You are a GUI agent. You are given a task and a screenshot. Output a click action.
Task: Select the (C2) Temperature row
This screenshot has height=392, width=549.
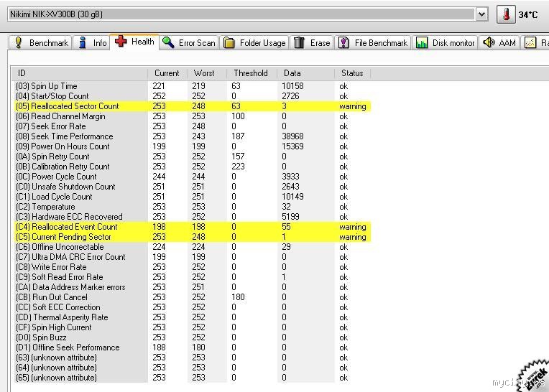192,207
